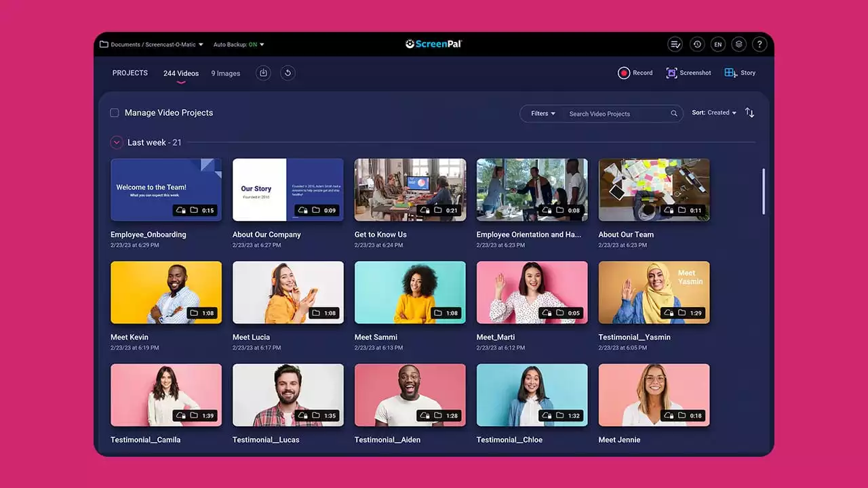Viewport: 868px width, 488px height.
Task: Open the Employee Orientation video thumbnail
Action: (532, 190)
